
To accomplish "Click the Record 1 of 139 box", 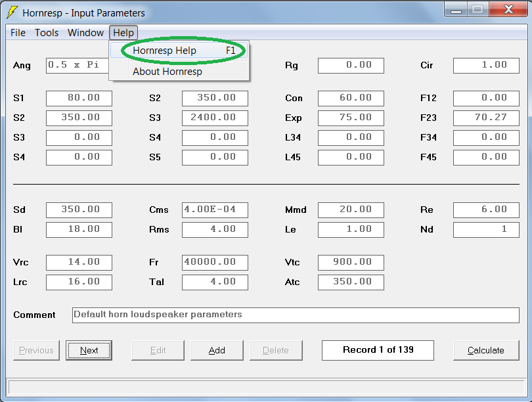I will click(378, 350).
